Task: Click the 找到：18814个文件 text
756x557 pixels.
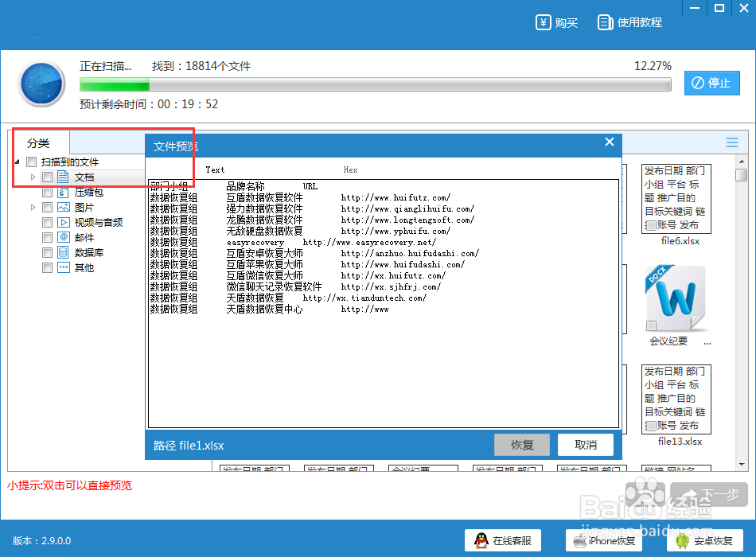Action: pos(201,66)
